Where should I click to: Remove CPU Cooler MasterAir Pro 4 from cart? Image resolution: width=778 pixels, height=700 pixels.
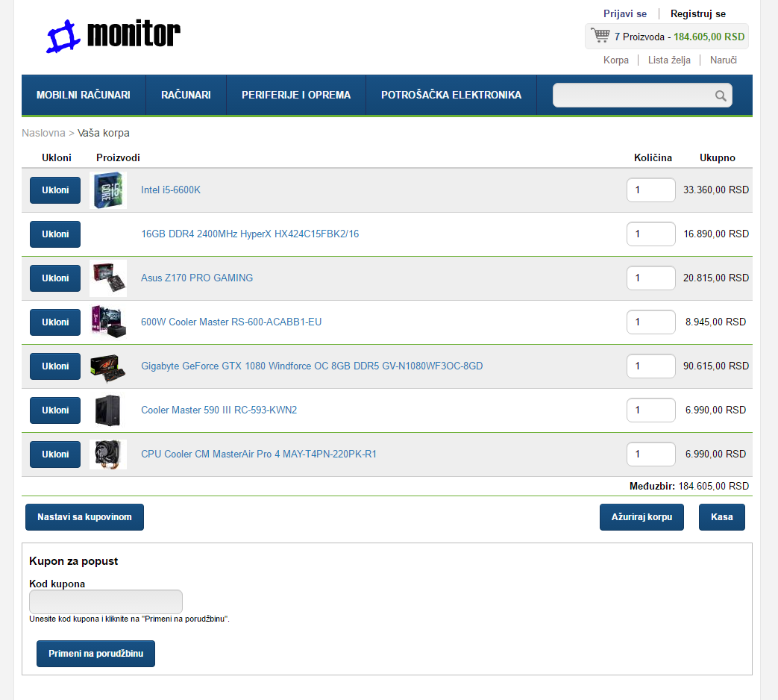pos(55,454)
